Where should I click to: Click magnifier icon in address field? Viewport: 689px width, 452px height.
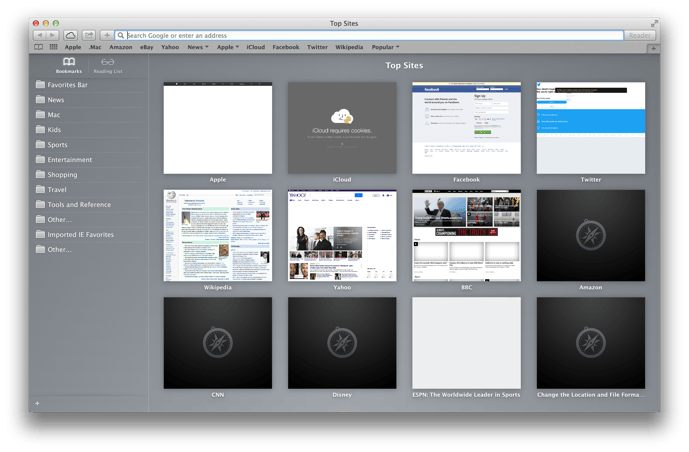pyautogui.click(x=120, y=35)
